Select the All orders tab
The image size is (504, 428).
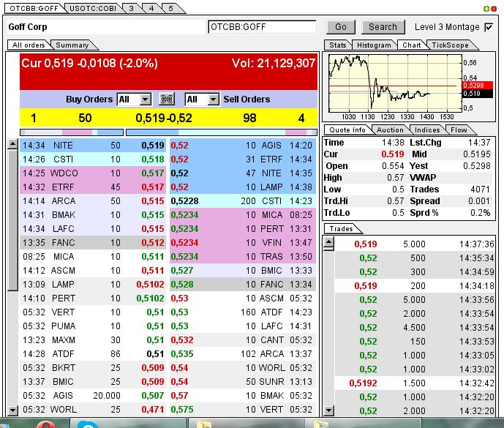(x=29, y=45)
